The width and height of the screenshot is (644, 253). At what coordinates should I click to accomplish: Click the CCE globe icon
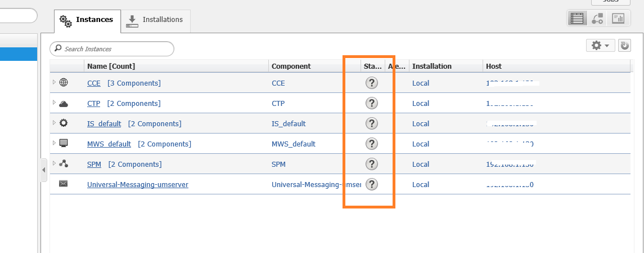(63, 82)
